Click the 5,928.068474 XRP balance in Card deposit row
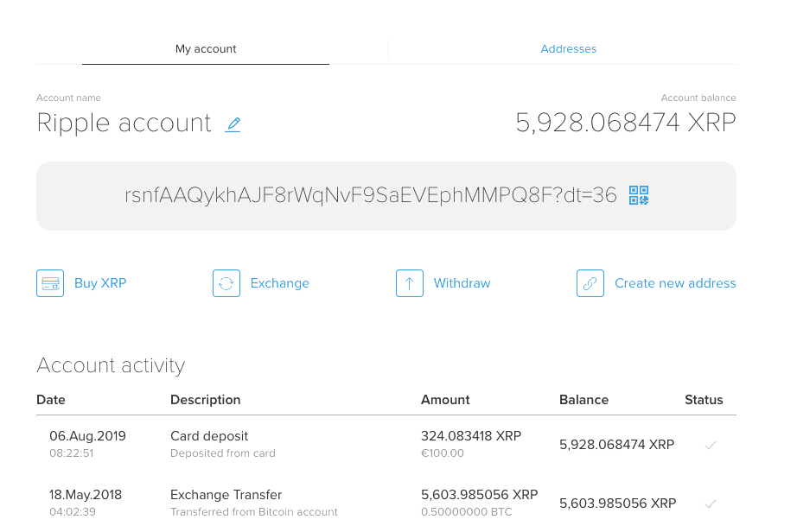797x532 pixels. tap(616, 445)
